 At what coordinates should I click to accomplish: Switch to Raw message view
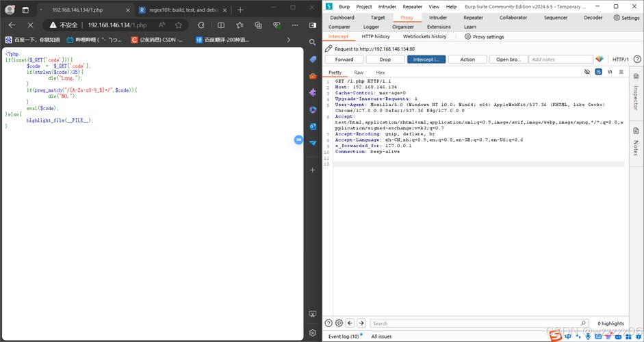pos(359,73)
